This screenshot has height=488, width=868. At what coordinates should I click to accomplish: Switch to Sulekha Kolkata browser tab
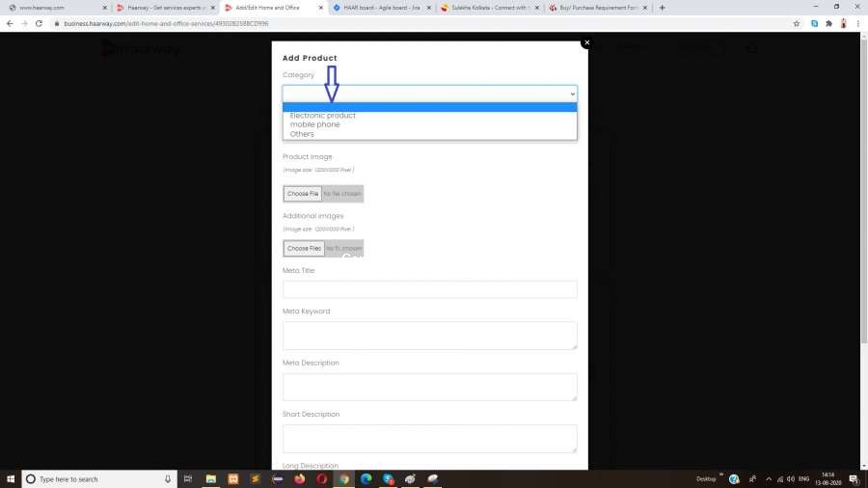[485, 8]
